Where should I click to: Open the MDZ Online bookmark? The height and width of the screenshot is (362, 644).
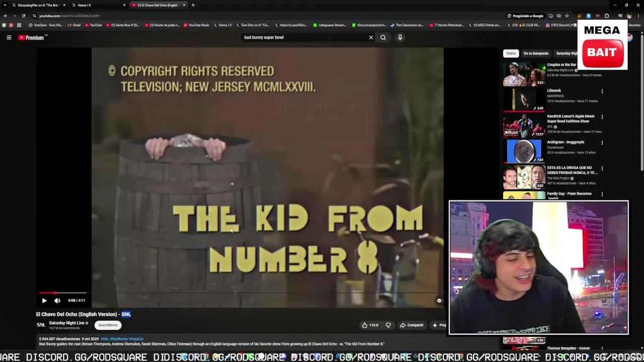[x=485, y=25]
